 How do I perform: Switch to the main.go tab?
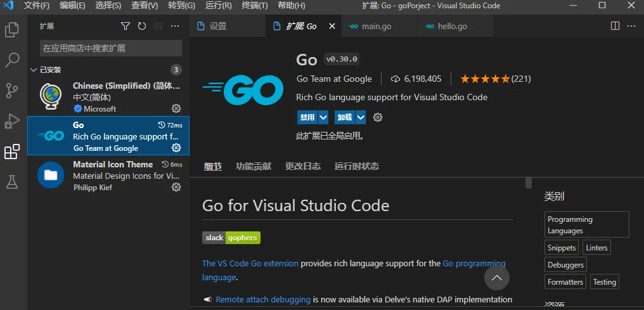pyautogui.click(x=379, y=26)
